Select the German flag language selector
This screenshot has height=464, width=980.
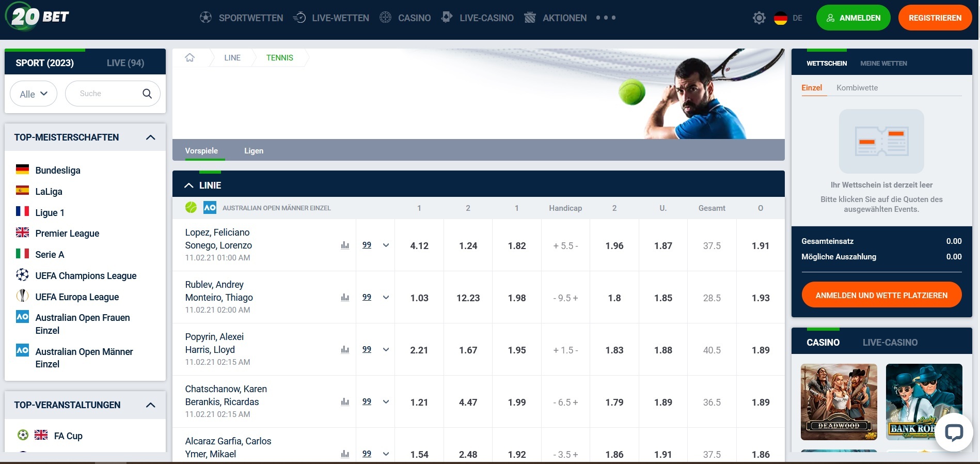(x=780, y=18)
